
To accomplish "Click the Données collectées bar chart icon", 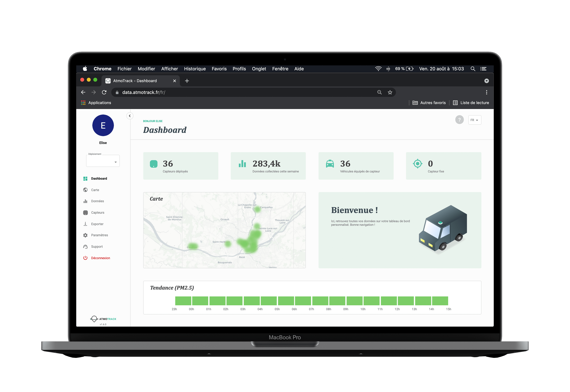I will (242, 164).
